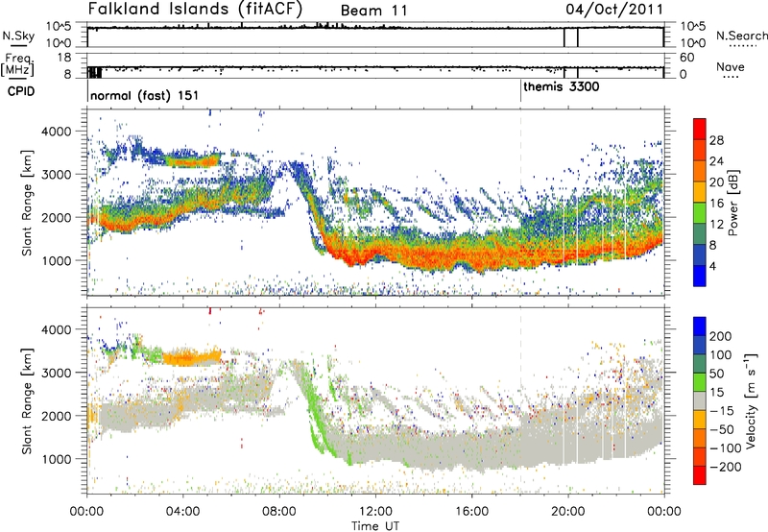This screenshot has height=532, width=768.
Task: Click the '1000' tick on velocity panel
Action: (x=57, y=459)
